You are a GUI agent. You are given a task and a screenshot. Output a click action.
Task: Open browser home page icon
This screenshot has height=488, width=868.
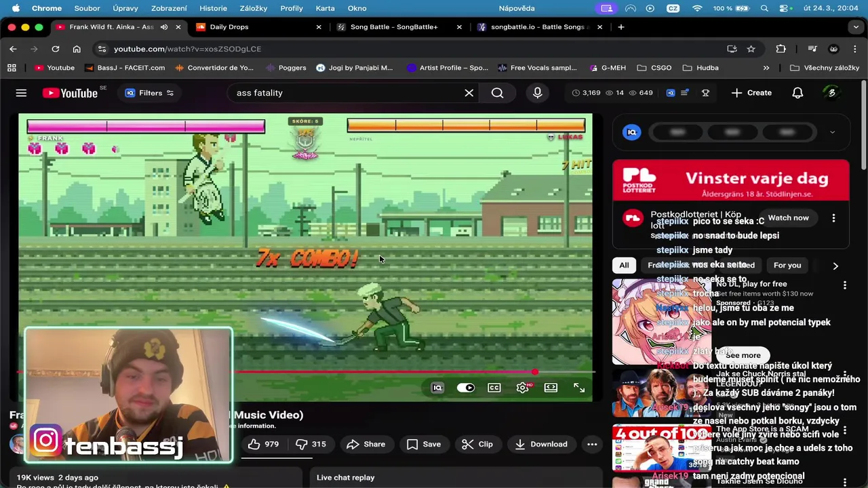point(77,49)
